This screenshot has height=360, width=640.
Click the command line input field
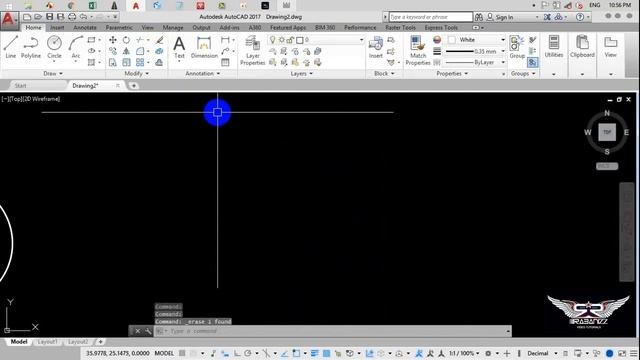[x=333, y=331]
